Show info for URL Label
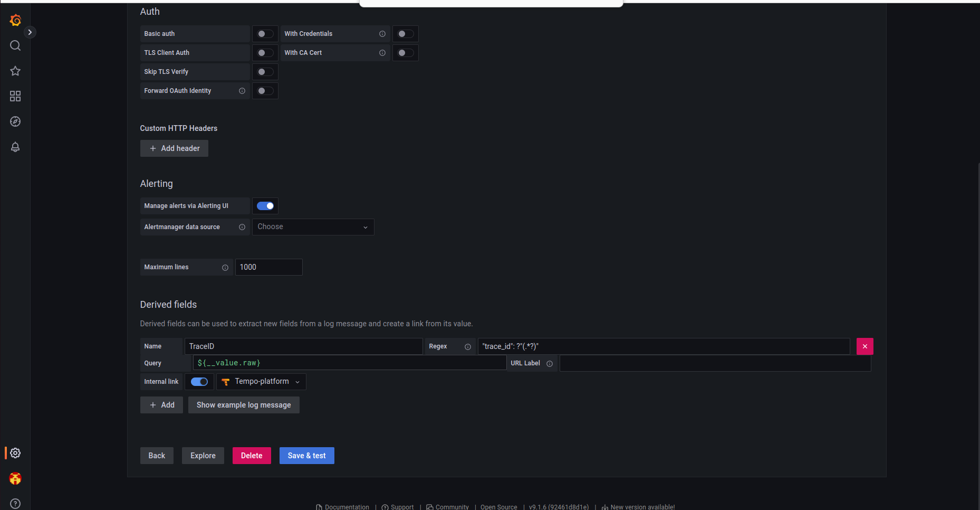The width and height of the screenshot is (980, 510). pyautogui.click(x=550, y=364)
